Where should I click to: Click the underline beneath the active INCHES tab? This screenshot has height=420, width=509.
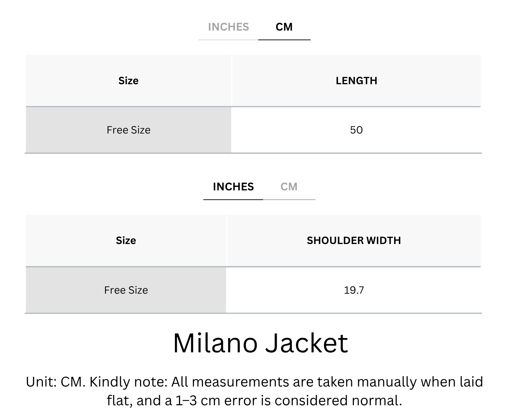point(233,199)
